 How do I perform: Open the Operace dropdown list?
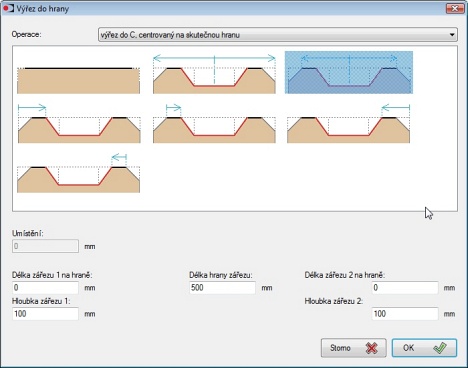[278, 35]
